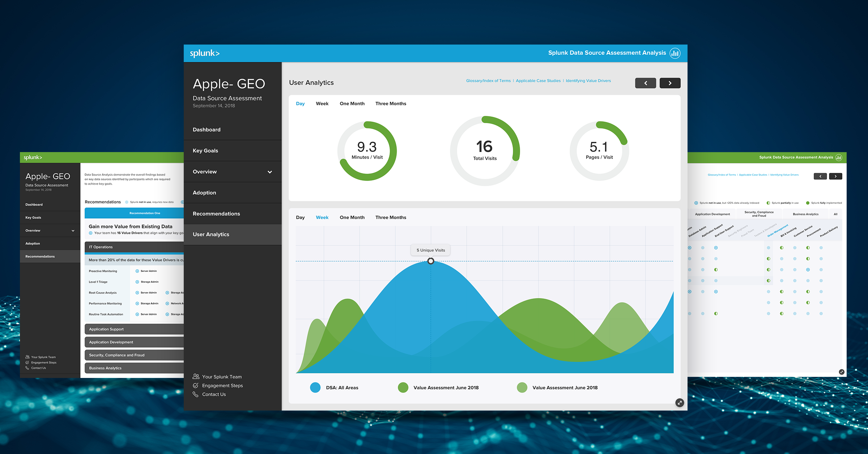Click the 9.3 Minutes / Visit gauge

(367, 151)
